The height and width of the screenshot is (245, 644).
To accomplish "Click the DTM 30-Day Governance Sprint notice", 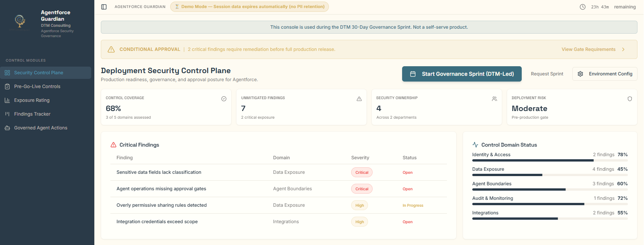I will click(369, 27).
